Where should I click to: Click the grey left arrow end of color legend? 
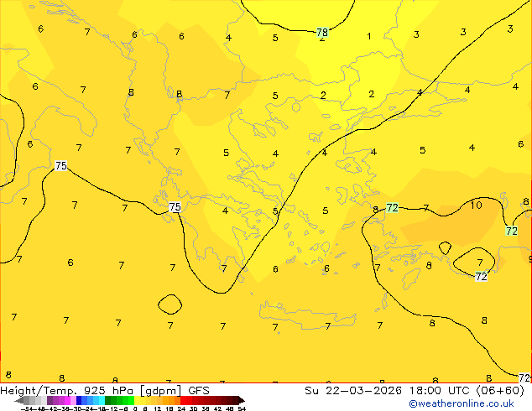pos(19,401)
